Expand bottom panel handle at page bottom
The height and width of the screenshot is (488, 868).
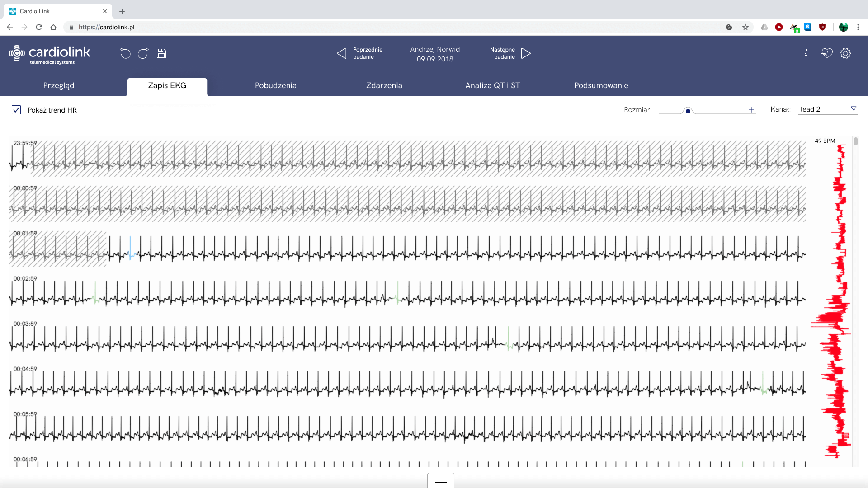tap(440, 480)
